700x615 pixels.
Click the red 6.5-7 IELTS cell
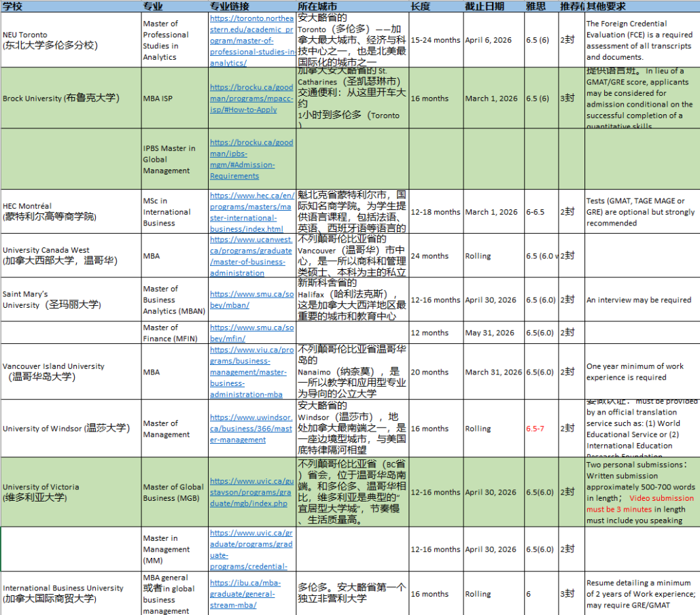(x=540, y=429)
